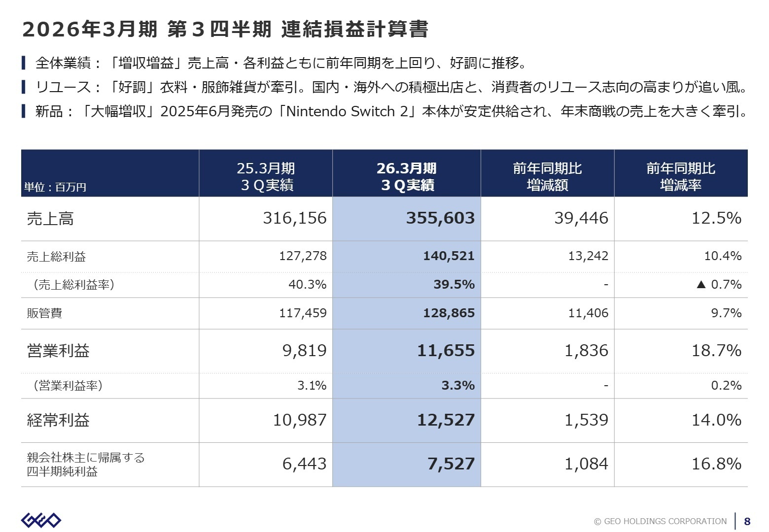Click the GEO logo in the footer

[x=42, y=520]
